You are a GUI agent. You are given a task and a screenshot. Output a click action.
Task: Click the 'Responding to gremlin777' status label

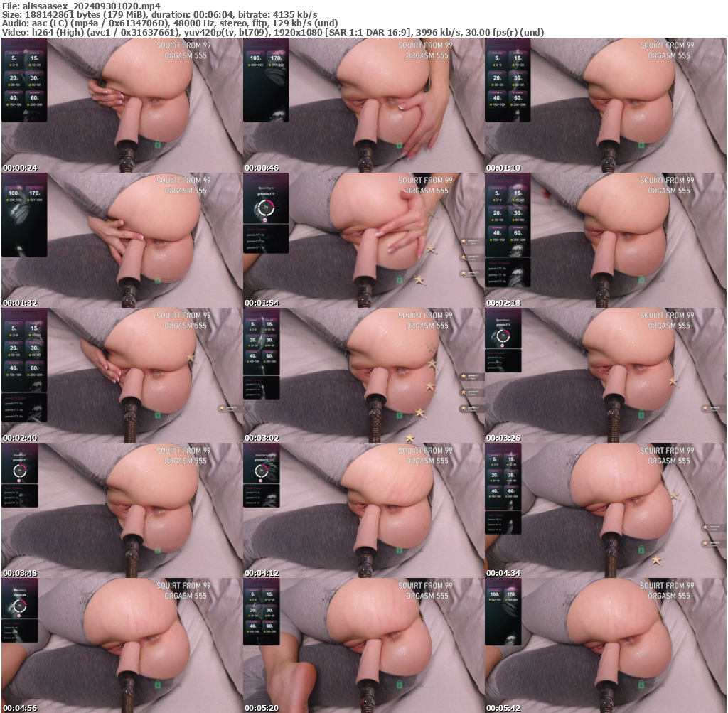pos(266,188)
